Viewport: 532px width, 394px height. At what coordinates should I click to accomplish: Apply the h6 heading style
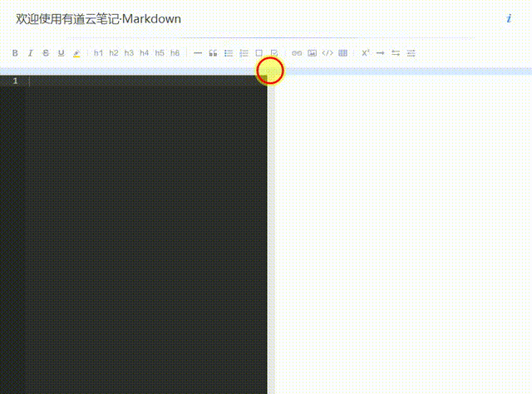pos(175,53)
